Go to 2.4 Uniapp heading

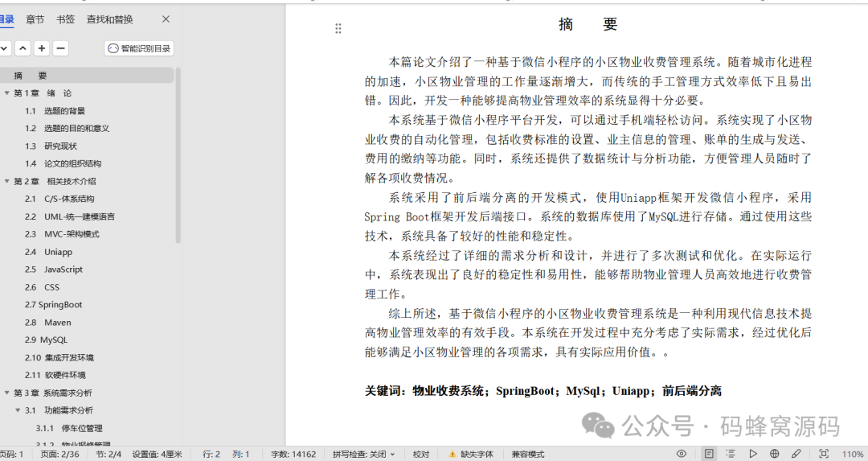point(49,252)
